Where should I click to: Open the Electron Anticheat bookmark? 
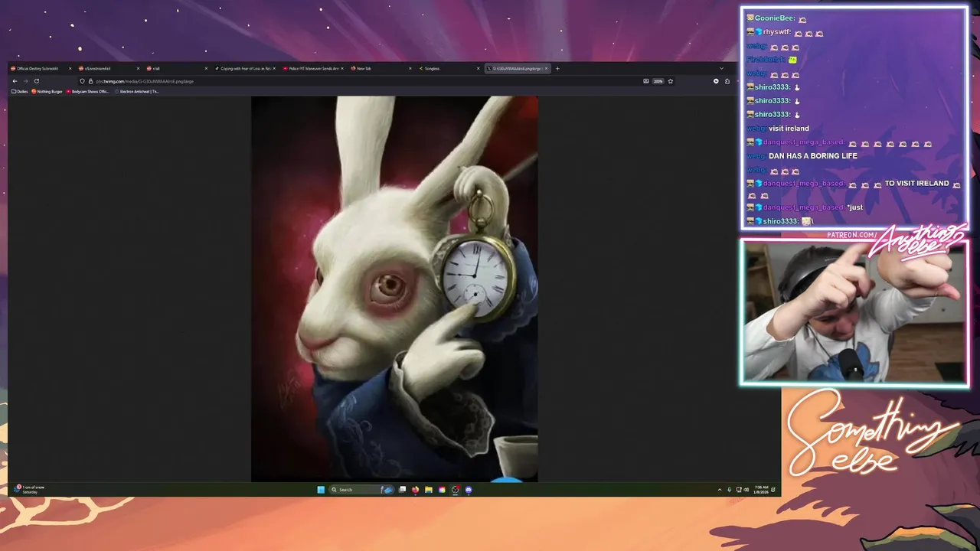pos(137,91)
